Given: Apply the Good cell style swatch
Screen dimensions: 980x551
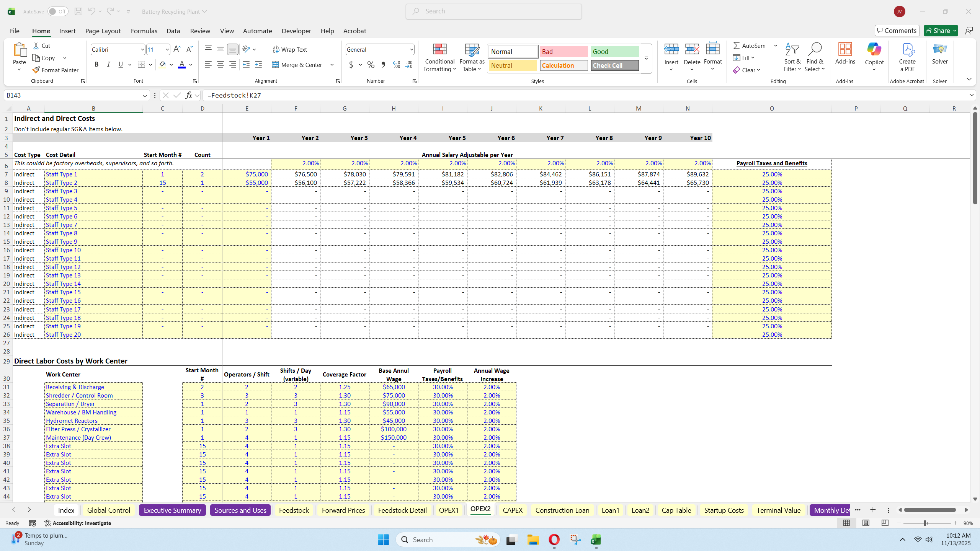Looking at the screenshot, I should [x=614, y=52].
